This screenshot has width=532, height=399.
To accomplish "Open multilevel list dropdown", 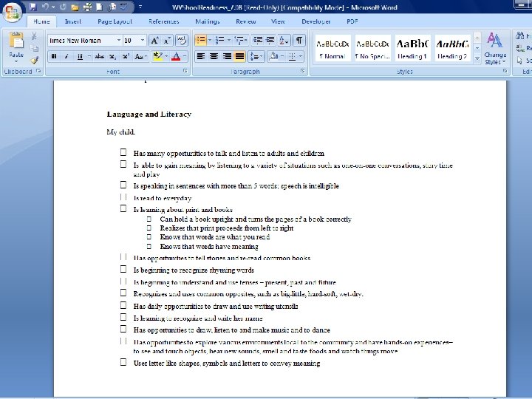I will click(x=241, y=41).
